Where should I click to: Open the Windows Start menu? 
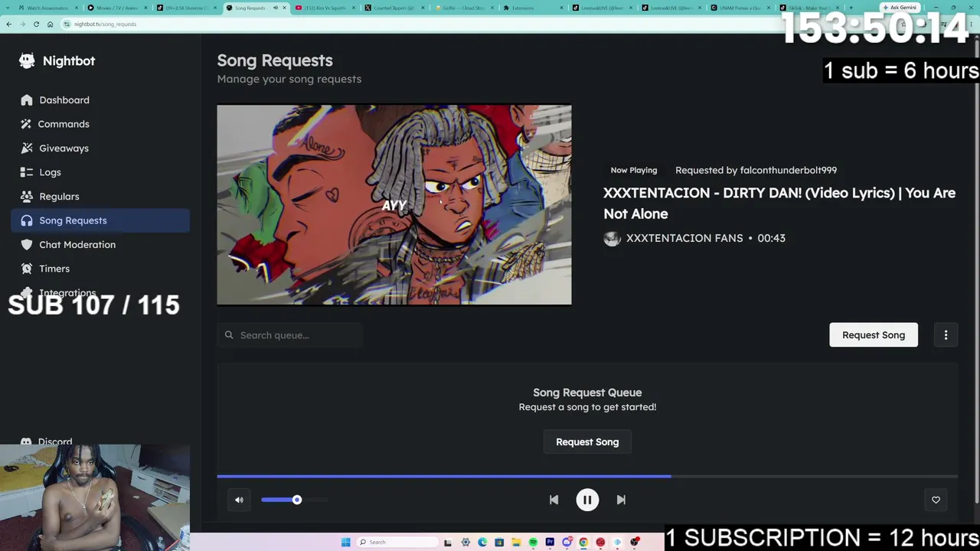345,542
